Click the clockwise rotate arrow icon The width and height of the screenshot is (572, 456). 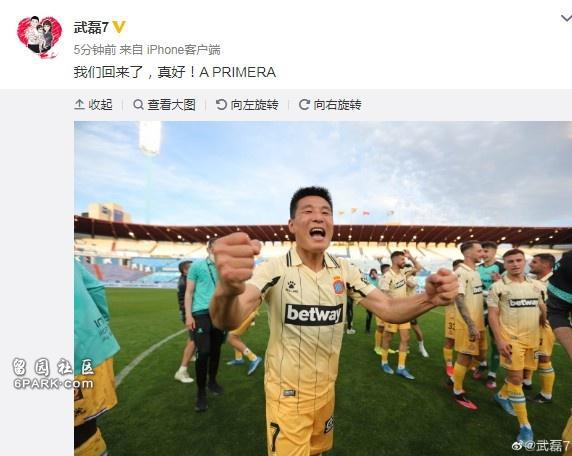pyautogui.click(x=304, y=105)
